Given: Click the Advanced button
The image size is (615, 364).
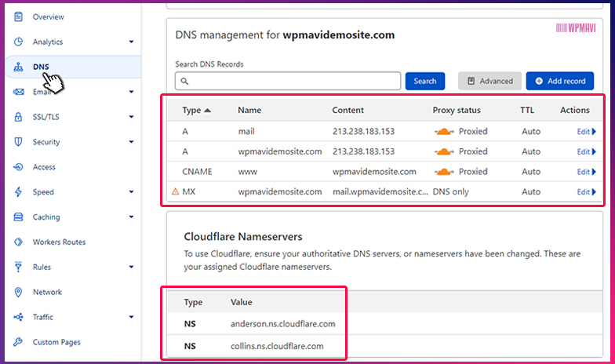Looking at the screenshot, I should click(489, 82).
